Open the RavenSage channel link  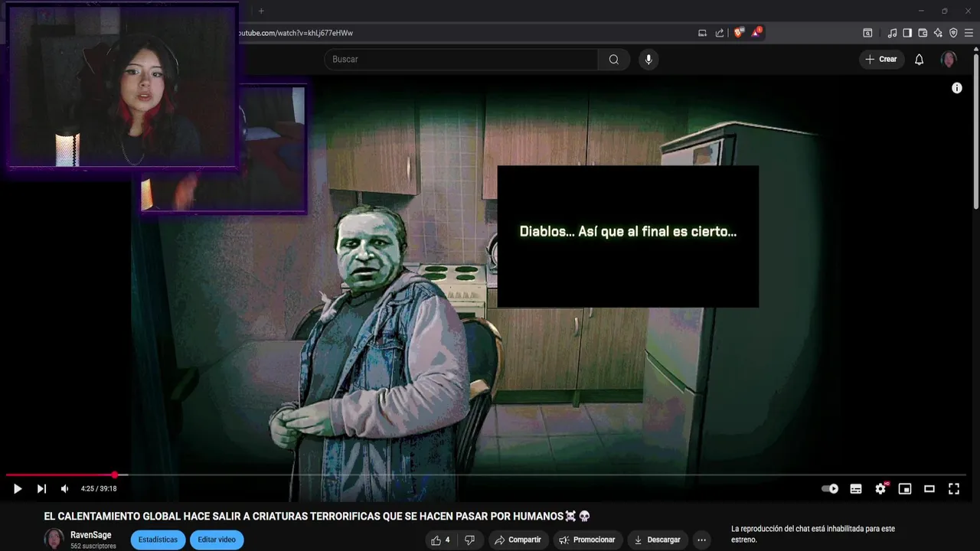point(91,535)
